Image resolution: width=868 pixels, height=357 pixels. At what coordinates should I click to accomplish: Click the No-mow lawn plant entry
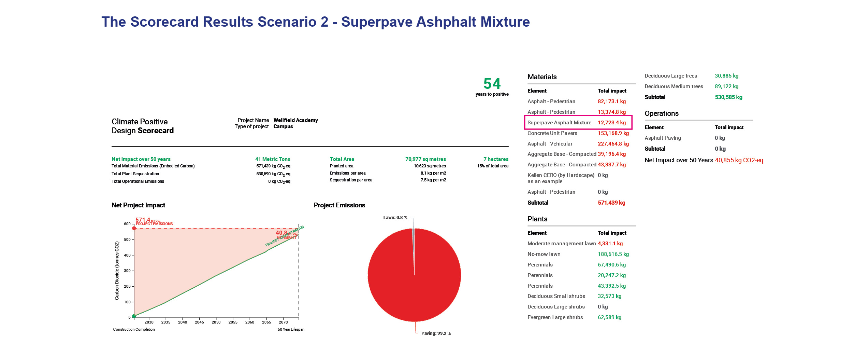tap(544, 254)
